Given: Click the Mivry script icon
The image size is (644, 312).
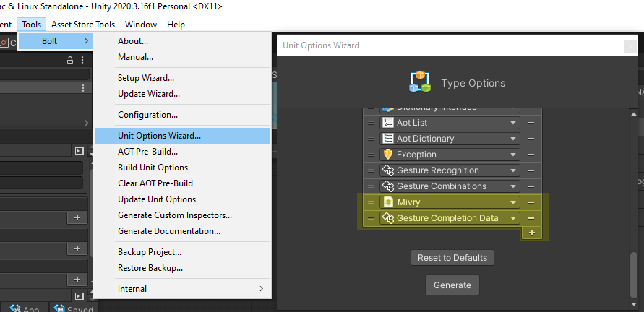Looking at the screenshot, I should [x=387, y=202].
